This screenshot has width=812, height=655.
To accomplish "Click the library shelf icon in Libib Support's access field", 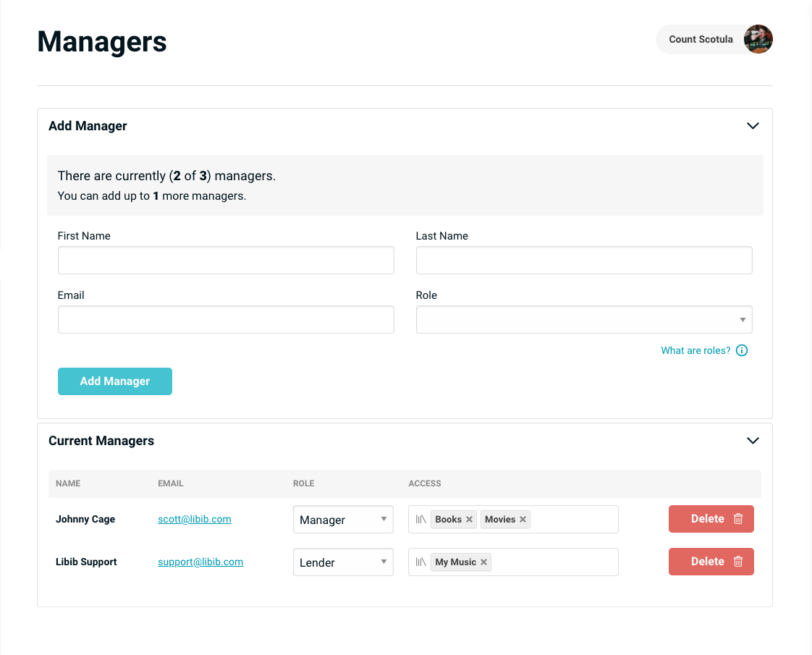I will pyautogui.click(x=422, y=562).
